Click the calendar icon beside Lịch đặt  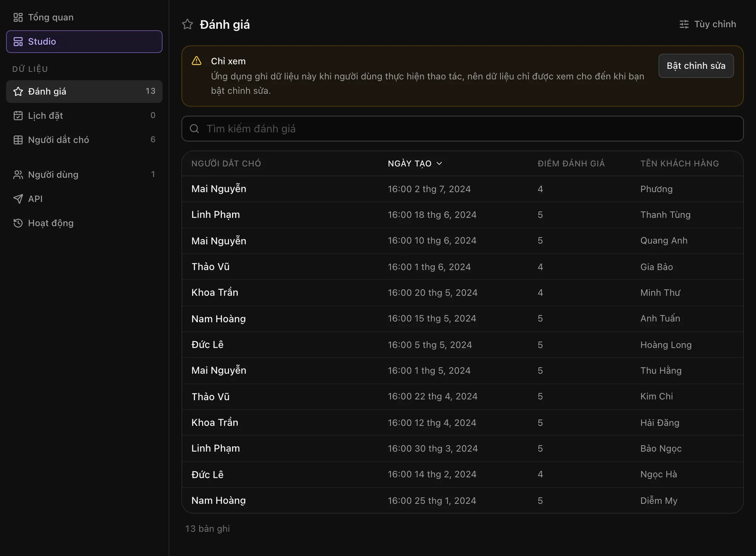[x=18, y=116]
